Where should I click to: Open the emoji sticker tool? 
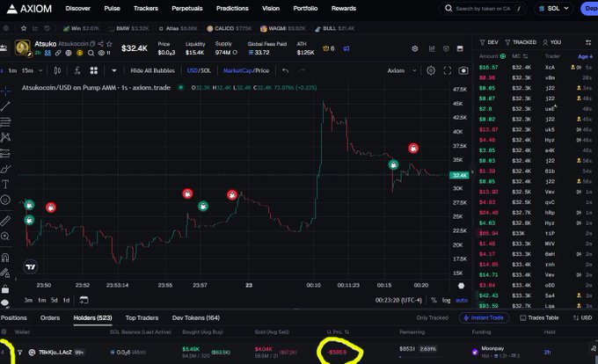point(5,200)
